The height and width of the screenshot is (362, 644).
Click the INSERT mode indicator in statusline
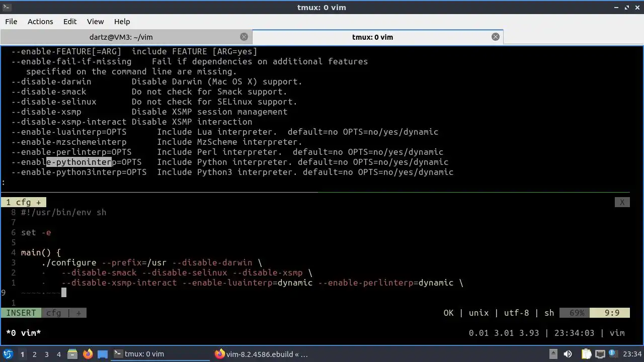click(x=21, y=313)
